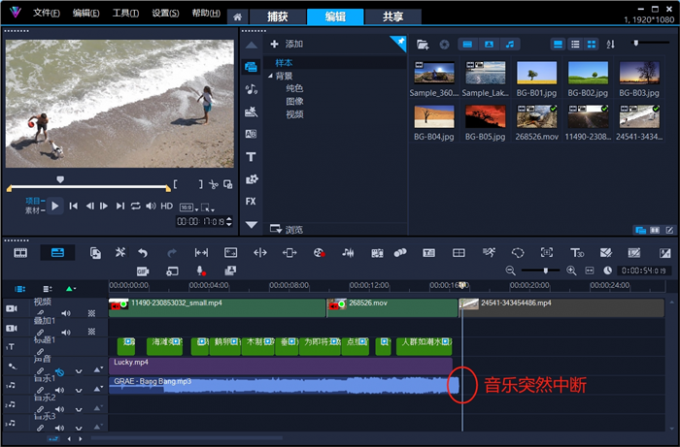The height and width of the screenshot is (447, 680).
Task: Zoom out the timeline
Action: click(510, 271)
